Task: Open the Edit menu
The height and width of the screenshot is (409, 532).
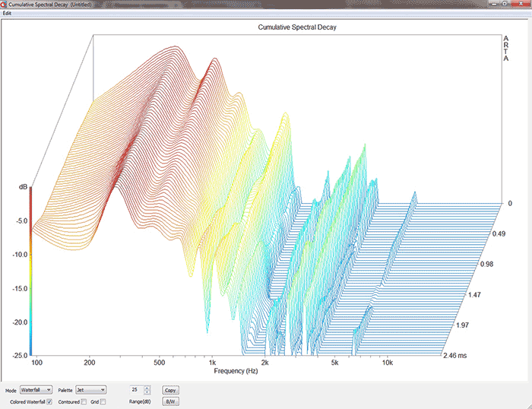Action: point(7,14)
